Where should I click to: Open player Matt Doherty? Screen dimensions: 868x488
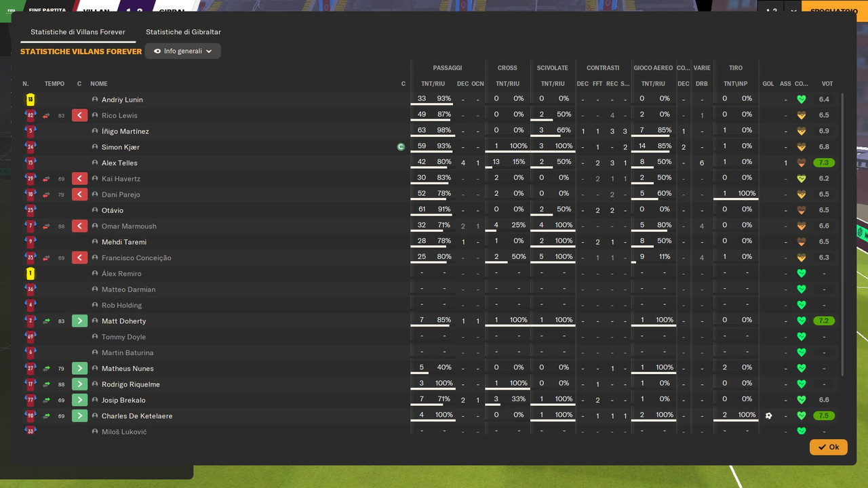[123, 321]
